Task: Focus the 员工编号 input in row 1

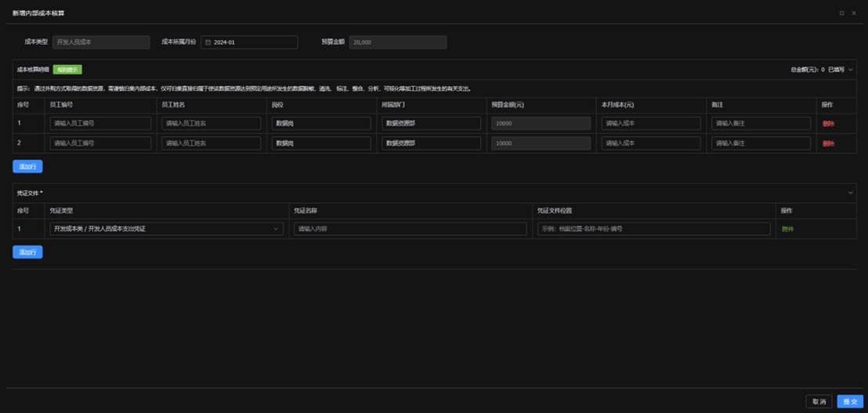Action: (100, 123)
